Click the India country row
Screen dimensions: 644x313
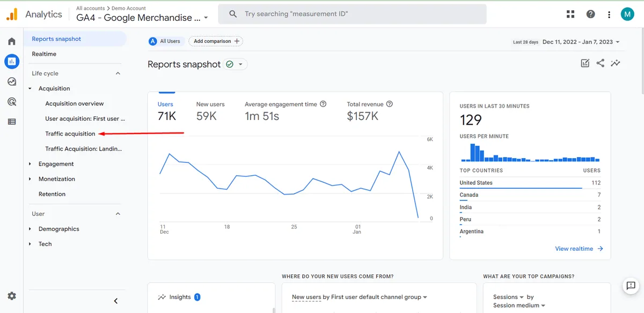tap(530, 208)
